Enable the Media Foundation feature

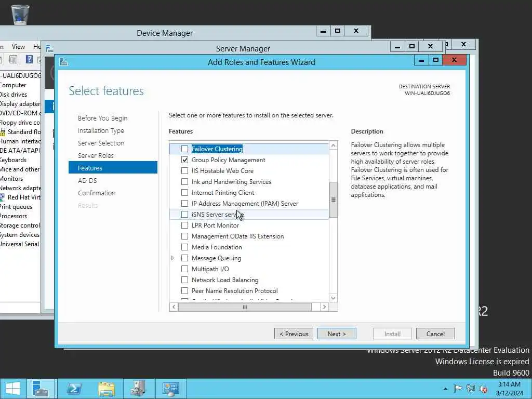point(184,247)
